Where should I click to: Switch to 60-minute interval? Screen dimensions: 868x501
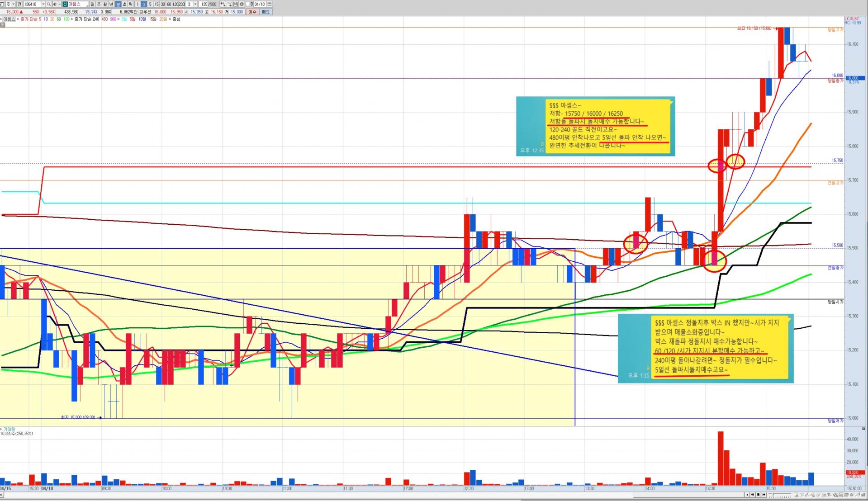coord(169,4)
